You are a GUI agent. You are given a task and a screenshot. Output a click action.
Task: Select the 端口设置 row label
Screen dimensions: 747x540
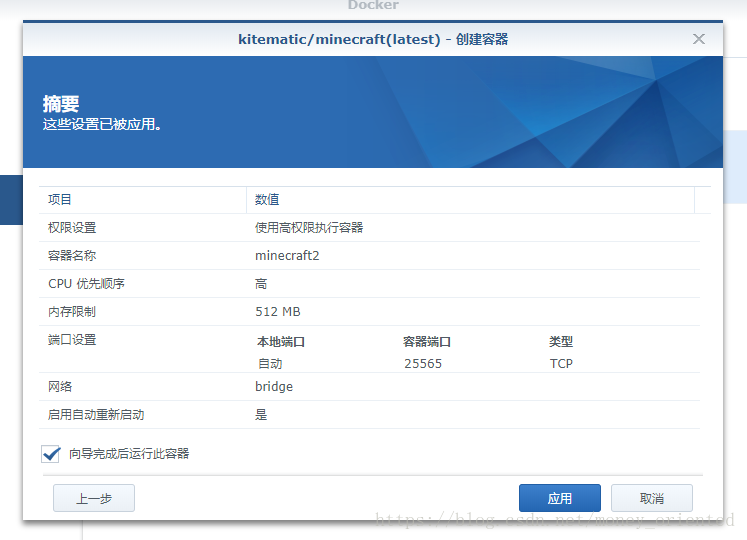(x=72, y=340)
